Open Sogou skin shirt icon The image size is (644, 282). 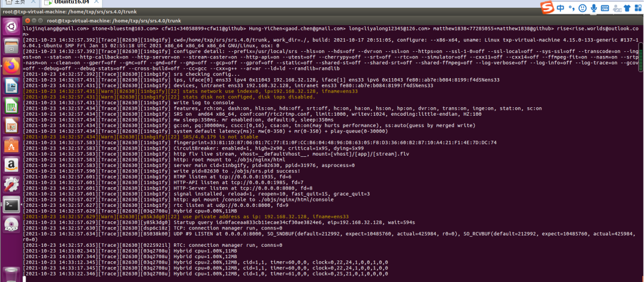point(627,8)
